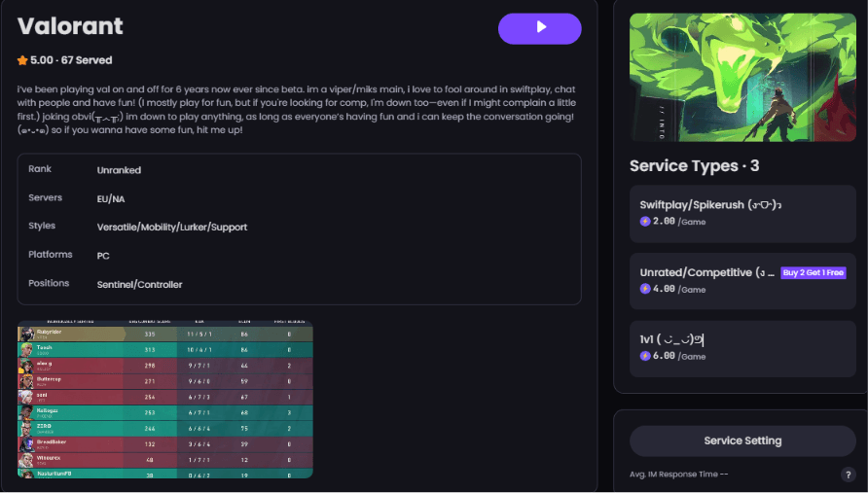Click the purple play button
Viewport: 868px width, 493px height.
pyautogui.click(x=540, y=28)
